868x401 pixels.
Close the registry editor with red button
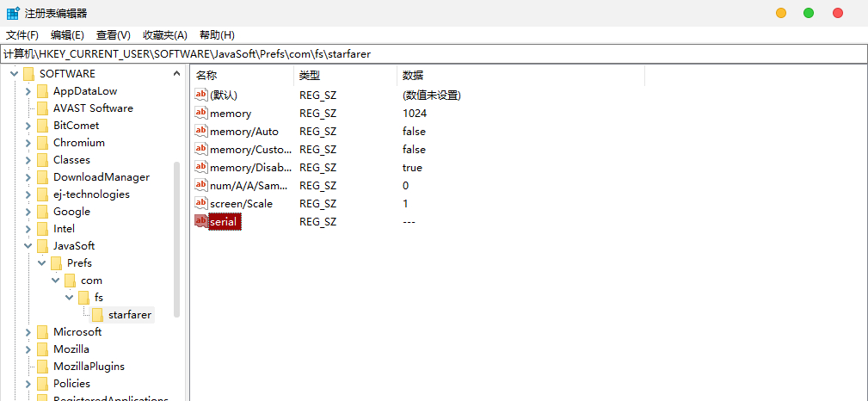pyautogui.click(x=838, y=13)
